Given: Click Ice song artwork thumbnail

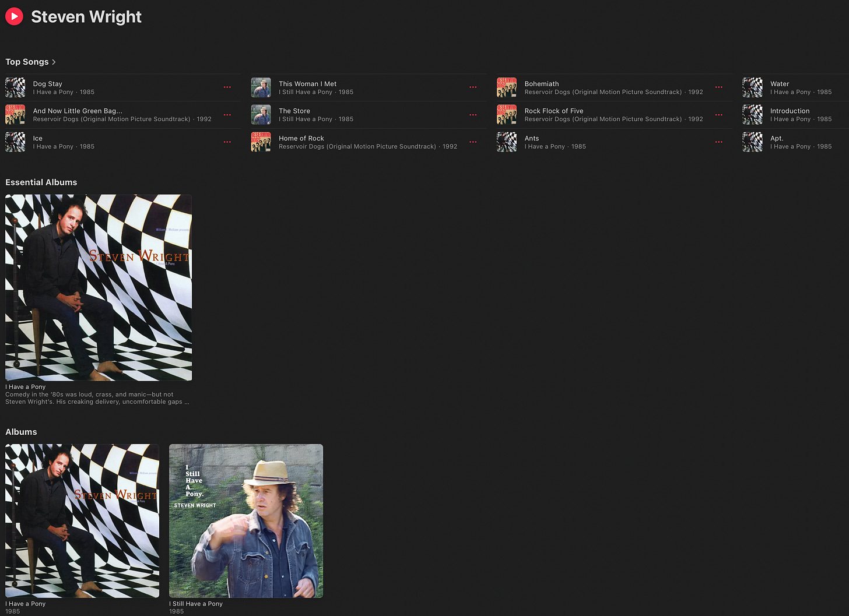Looking at the screenshot, I should click(15, 142).
